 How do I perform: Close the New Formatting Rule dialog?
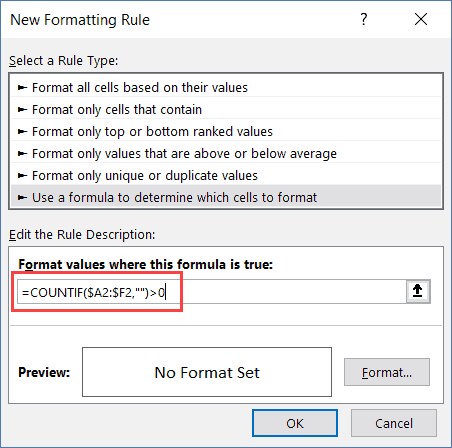[421, 19]
